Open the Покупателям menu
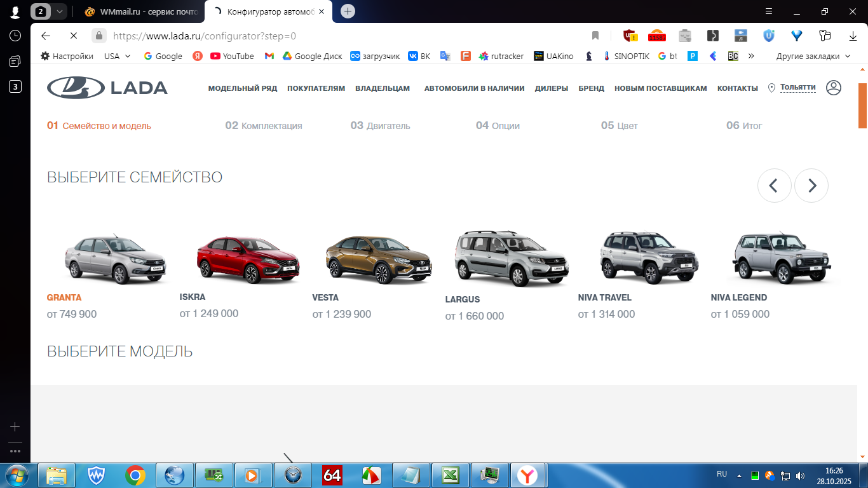 click(316, 88)
